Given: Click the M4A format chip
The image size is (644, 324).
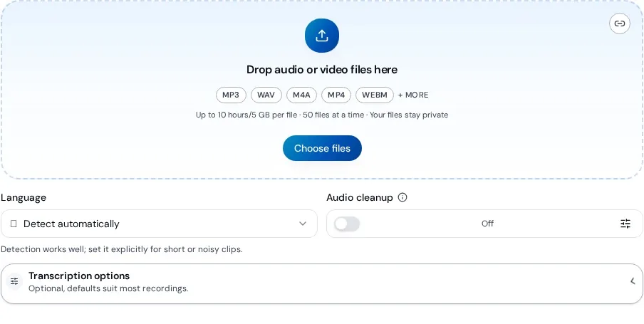Looking at the screenshot, I should pos(301,95).
